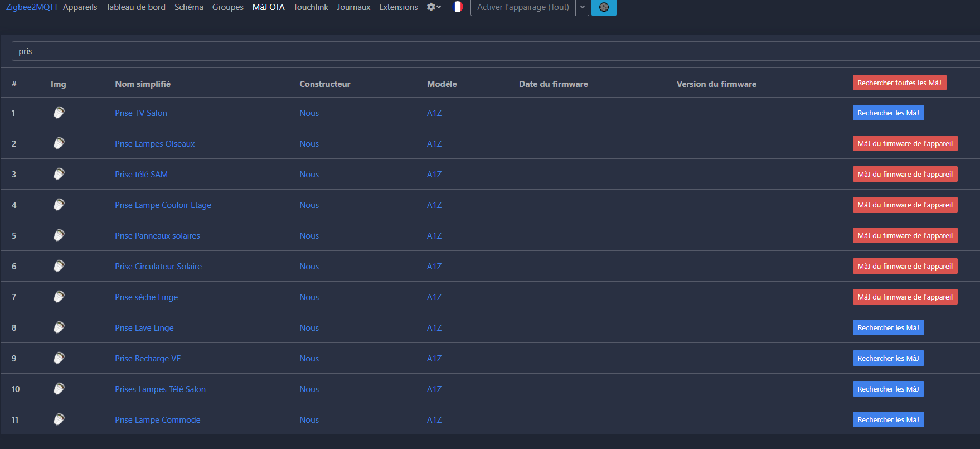This screenshot has width=980, height=449.
Task: Open Prise Panneaux solaires device link
Action: click(157, 235)
